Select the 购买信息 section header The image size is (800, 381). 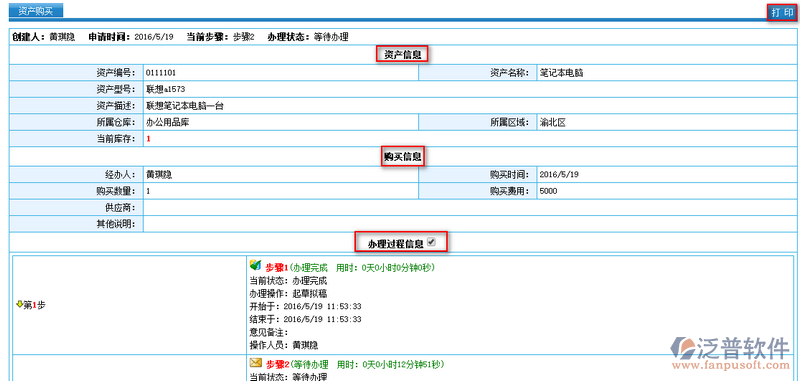(x=403, y=157)
